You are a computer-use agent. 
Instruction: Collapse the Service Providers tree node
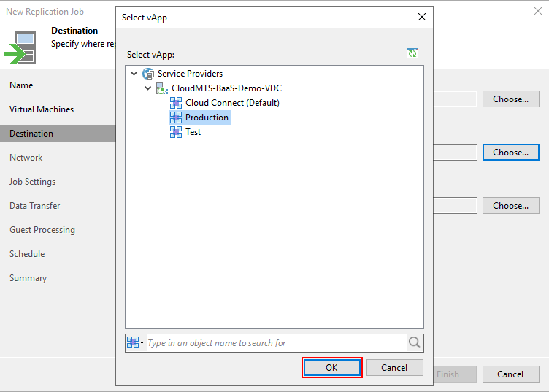pos(134,74)
